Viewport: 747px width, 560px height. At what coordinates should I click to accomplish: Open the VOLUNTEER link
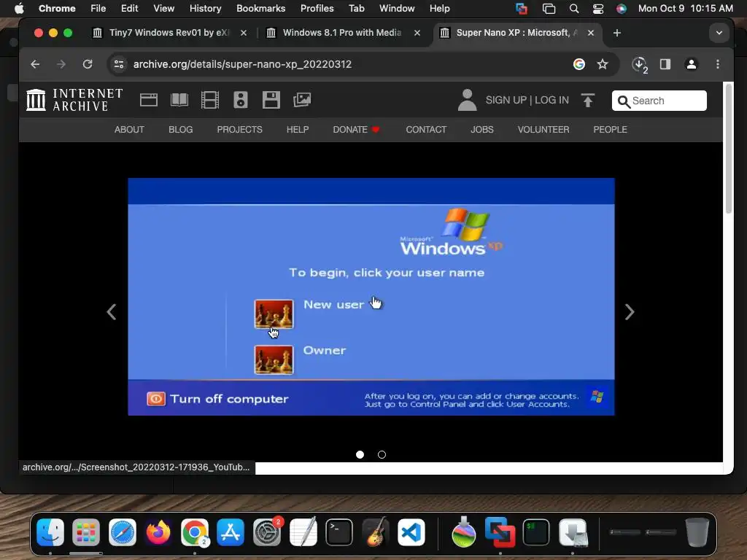coord(543,130)
